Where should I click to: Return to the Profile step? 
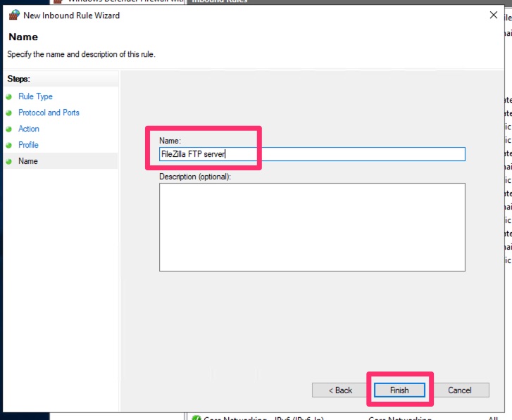coord(28,145)
